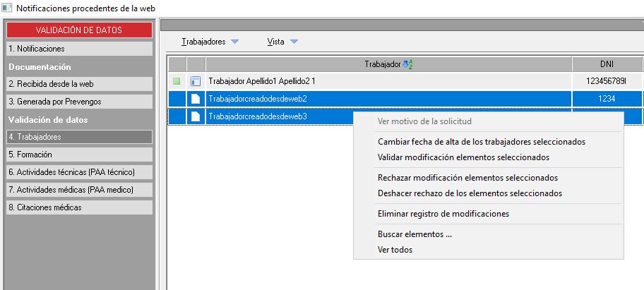Open the '1. Notificaciones' sidebar section
Screen dimensions: 644x290
pos(78,49)
